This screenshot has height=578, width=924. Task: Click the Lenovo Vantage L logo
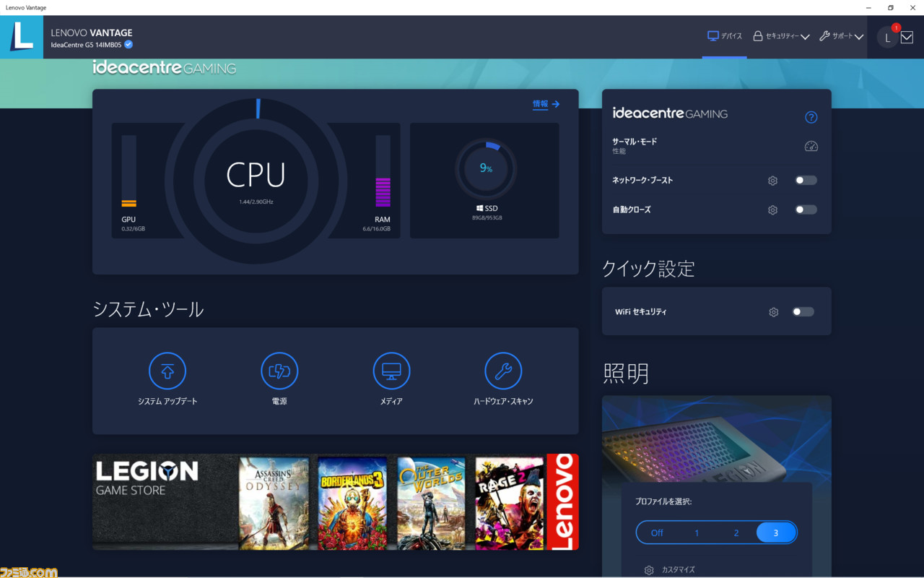(x=22, y=37)
